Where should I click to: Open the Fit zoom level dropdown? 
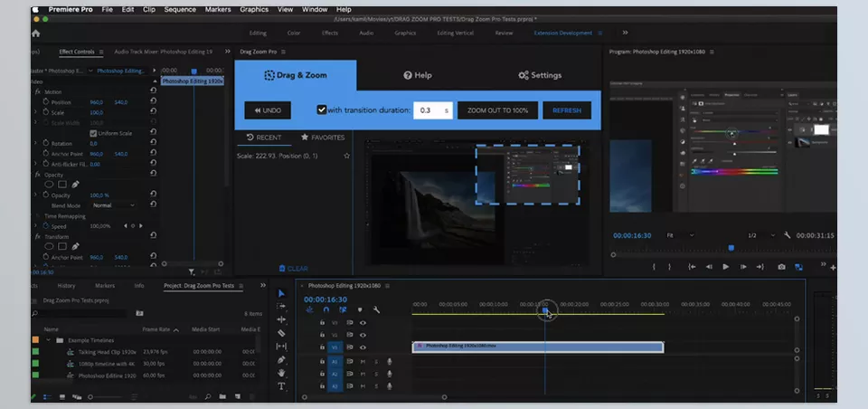point(680,235)
